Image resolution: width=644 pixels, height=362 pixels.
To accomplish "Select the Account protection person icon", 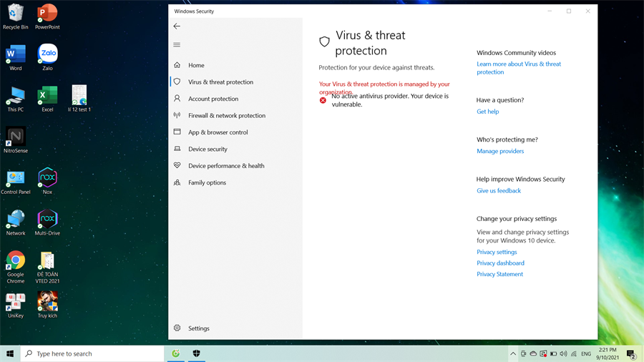I will point(177,99).
